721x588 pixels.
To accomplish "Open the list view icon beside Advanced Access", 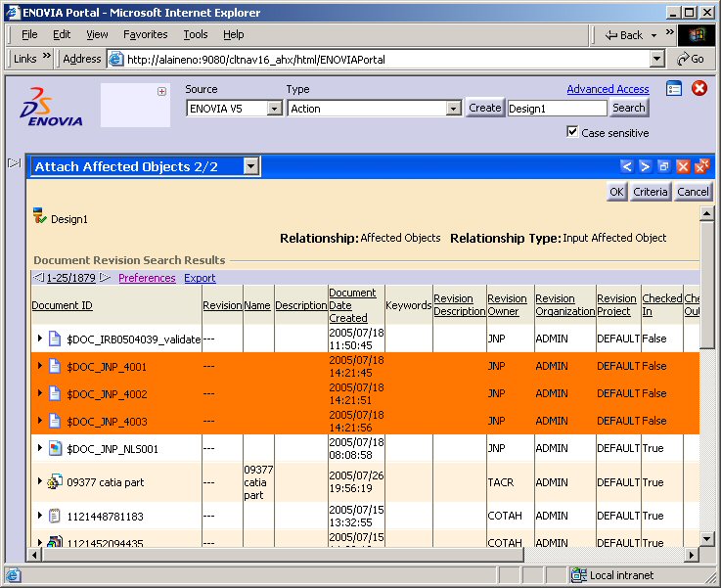I will pyautogui.click(x=674, y=89).
